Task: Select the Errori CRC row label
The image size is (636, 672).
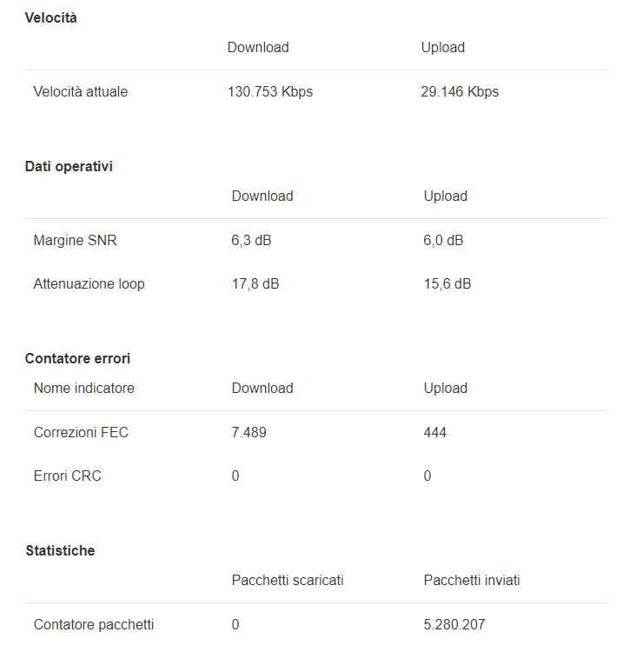Action: pos(67,476)
